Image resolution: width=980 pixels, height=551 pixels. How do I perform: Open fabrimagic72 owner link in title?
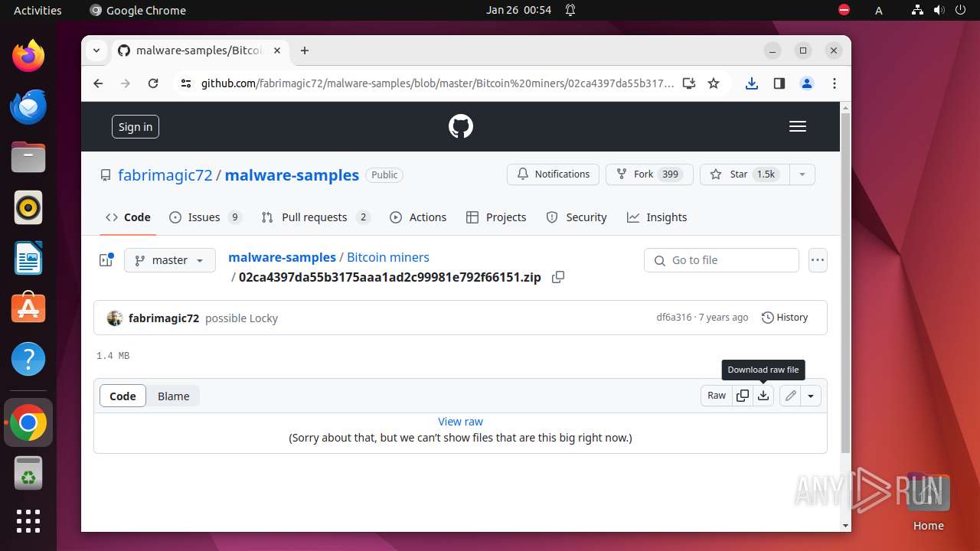click(x=165, y=175)
